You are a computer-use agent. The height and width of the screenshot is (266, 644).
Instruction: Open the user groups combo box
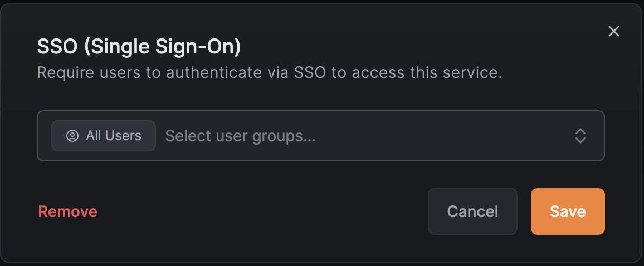click(x=362, y=136)
